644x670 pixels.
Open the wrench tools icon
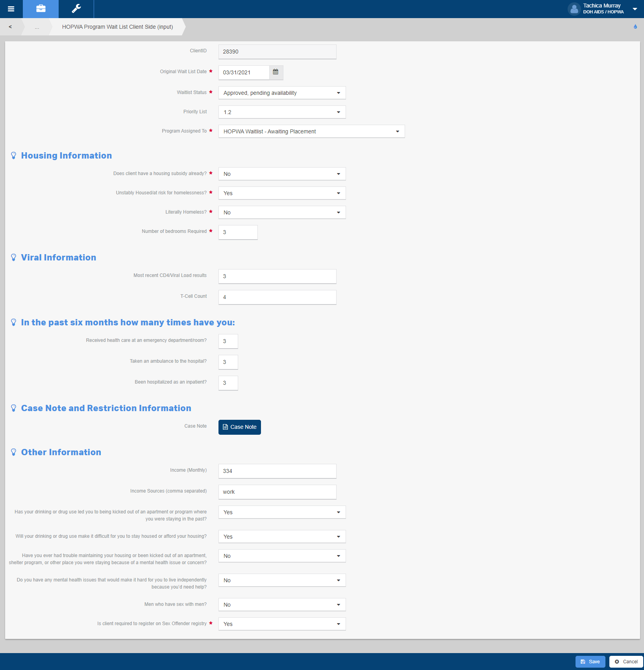[x=76, y=9]
